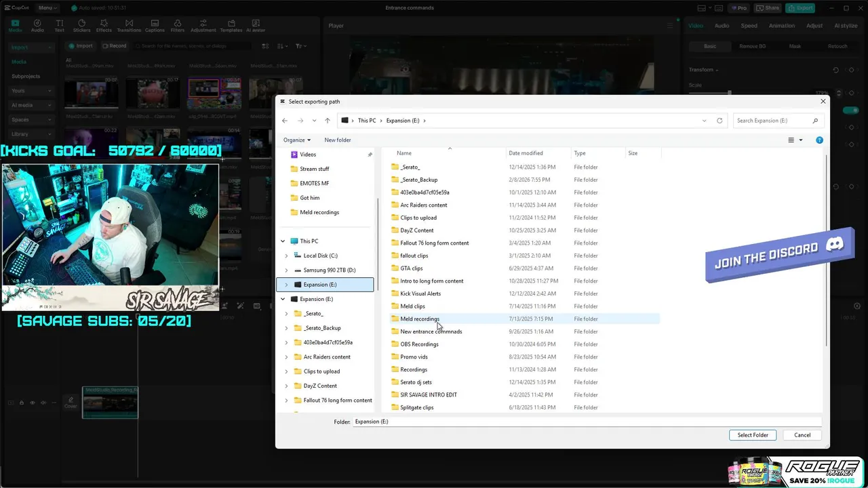Create a New folder
The image size is (868, 488).
click(x=338, y=140)
